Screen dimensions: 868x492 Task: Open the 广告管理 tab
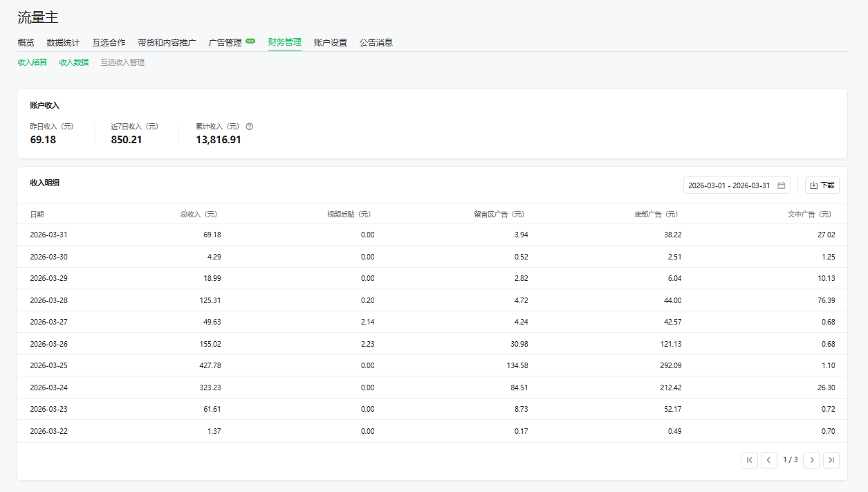[225, 43]
